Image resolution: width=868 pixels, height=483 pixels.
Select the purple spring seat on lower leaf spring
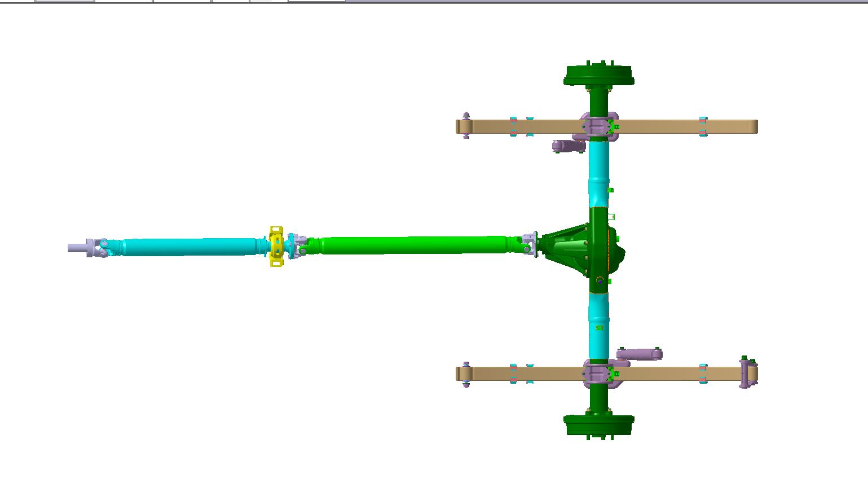[598, 374]
